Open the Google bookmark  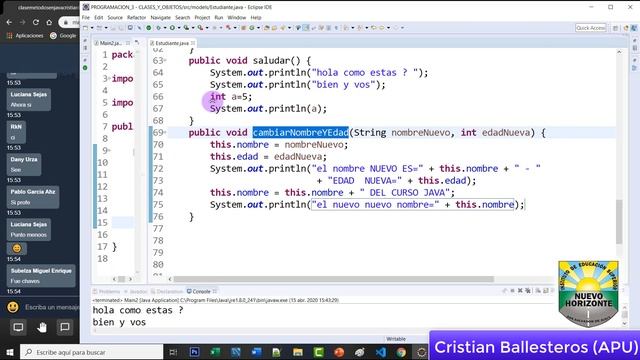pyautogui.click(x=63, y=36)
